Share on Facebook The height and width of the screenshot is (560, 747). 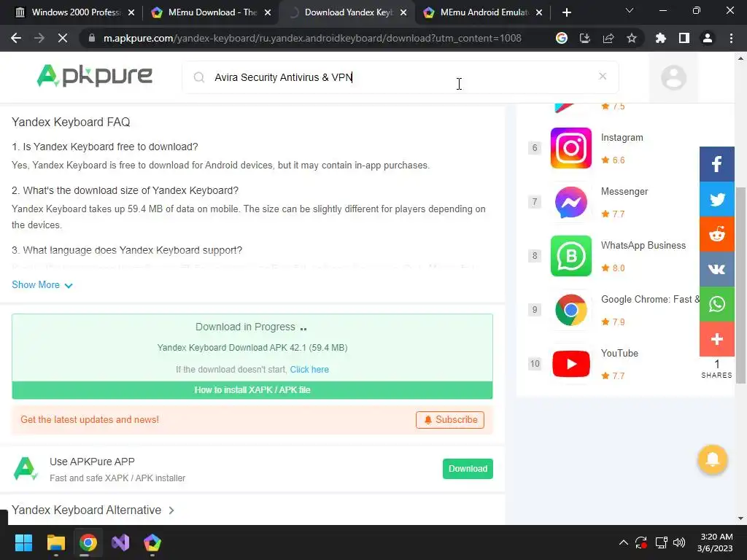coord(716,164)
